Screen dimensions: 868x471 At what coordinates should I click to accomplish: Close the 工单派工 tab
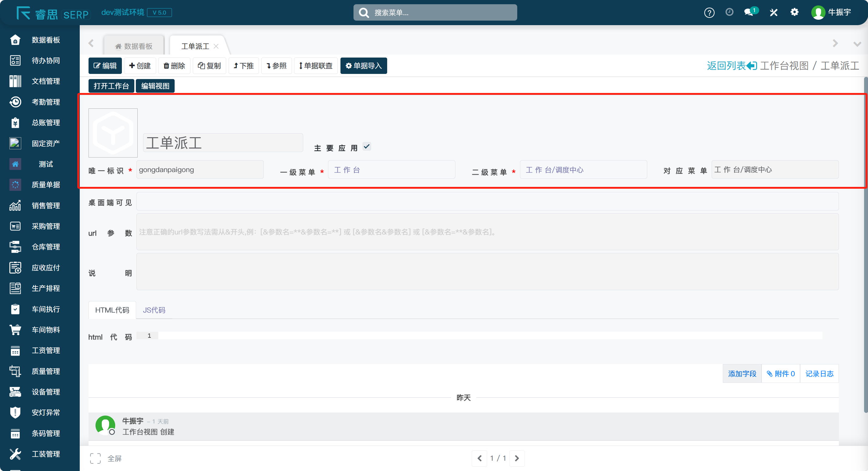pos(216,46)
